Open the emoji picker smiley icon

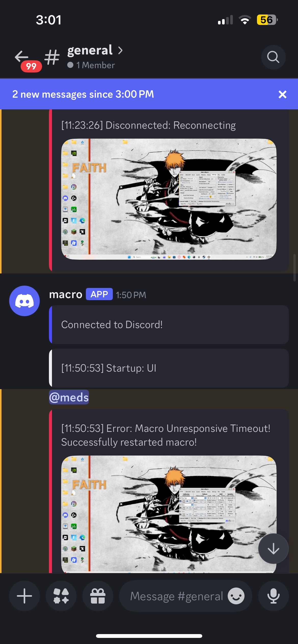tap(236, 596)
